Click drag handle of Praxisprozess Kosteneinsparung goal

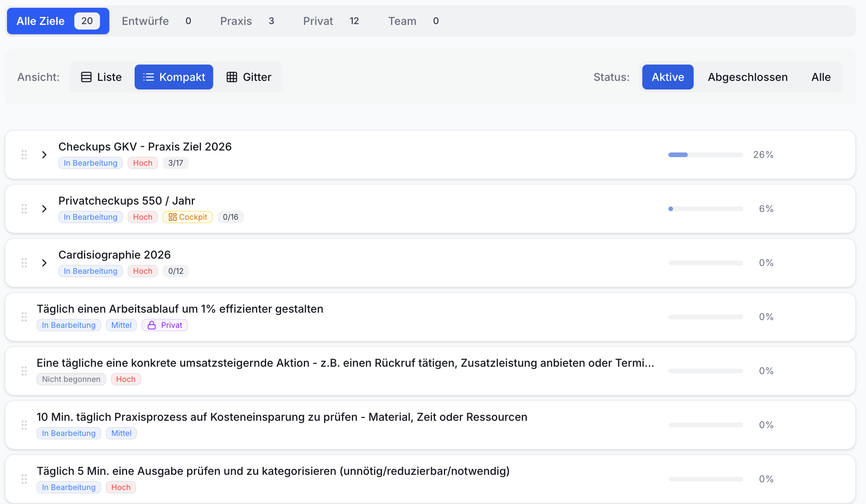(x=24, y=425)
